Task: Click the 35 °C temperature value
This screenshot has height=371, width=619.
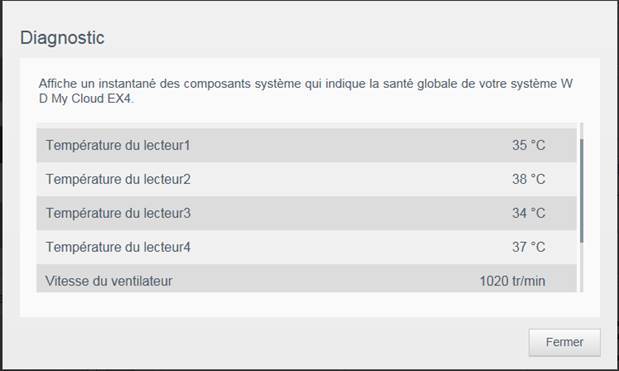Action: [x=529, y=145]
